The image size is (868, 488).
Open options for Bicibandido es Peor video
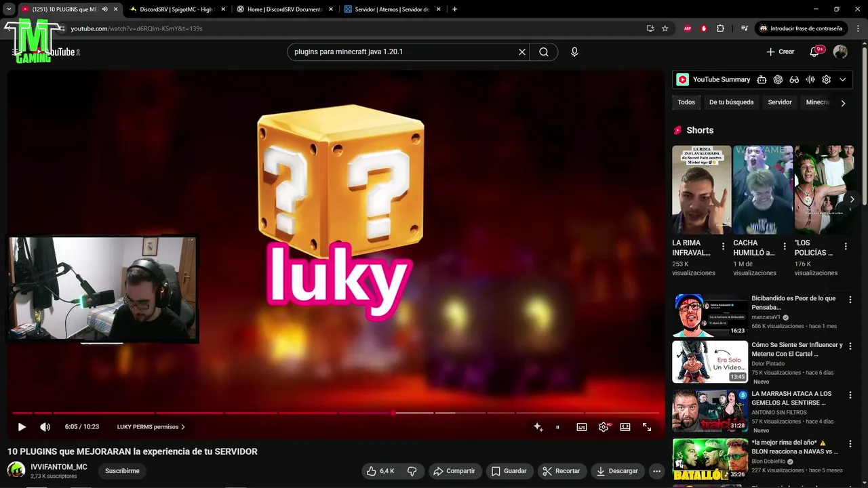[850, 300]
